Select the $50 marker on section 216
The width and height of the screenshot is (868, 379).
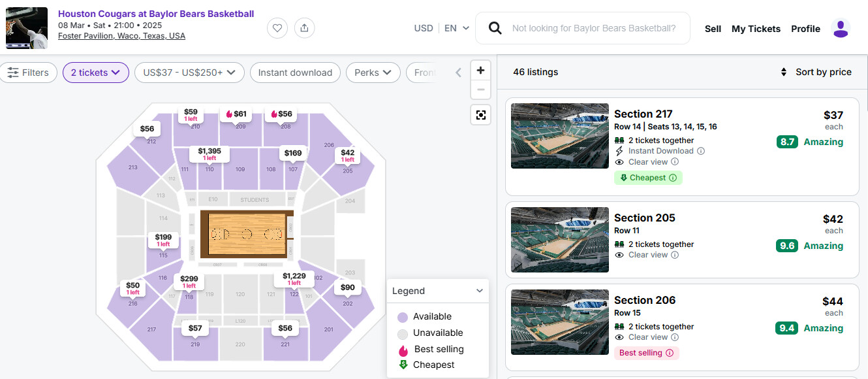(133, 288)
